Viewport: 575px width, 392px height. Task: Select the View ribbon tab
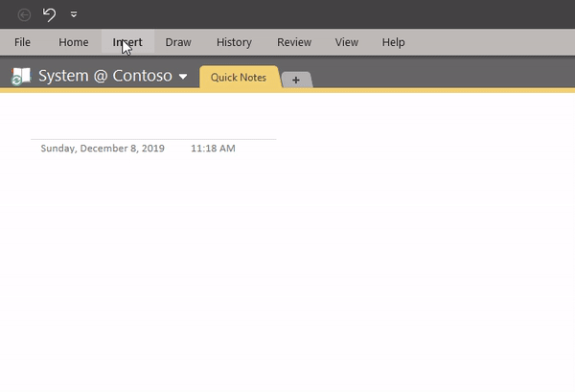pyautogui.click(x=347, y=42)
